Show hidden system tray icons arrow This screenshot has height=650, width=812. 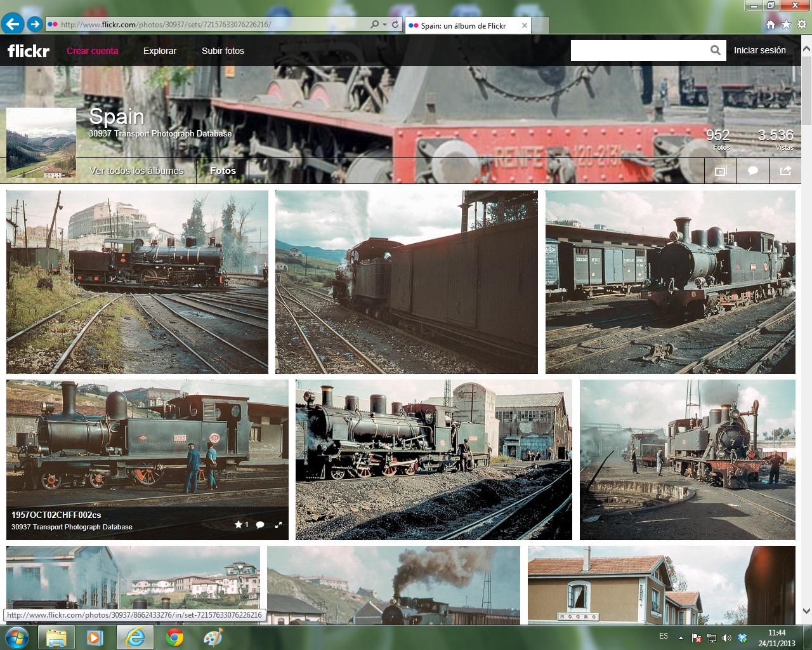click(x=681, y=637)
